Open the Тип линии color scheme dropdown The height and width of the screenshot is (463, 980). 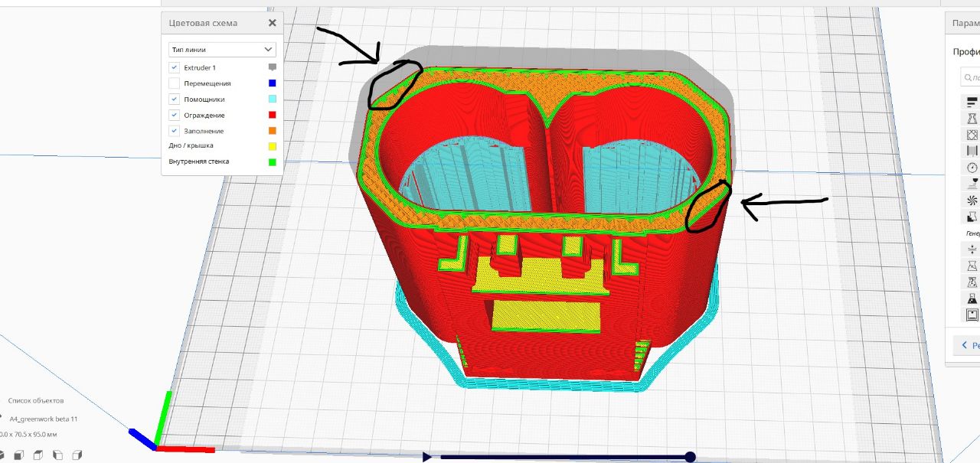click(x=222, y=49)
